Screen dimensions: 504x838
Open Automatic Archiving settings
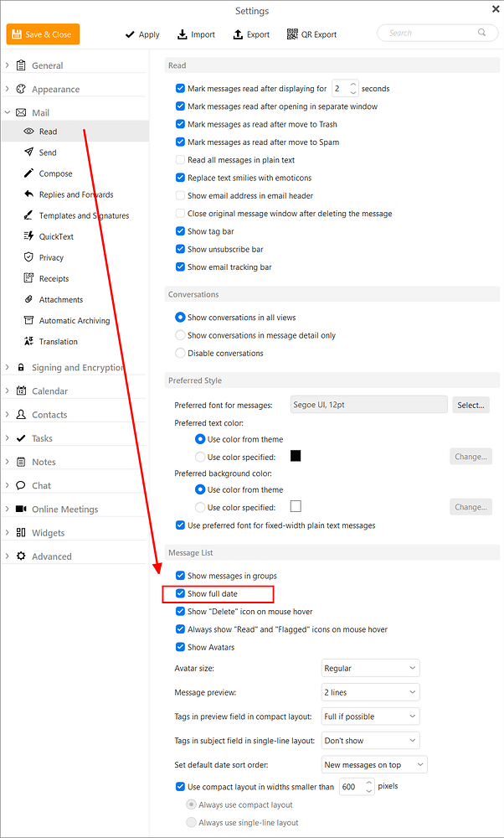pyautogui.click(x=75, y=321)
